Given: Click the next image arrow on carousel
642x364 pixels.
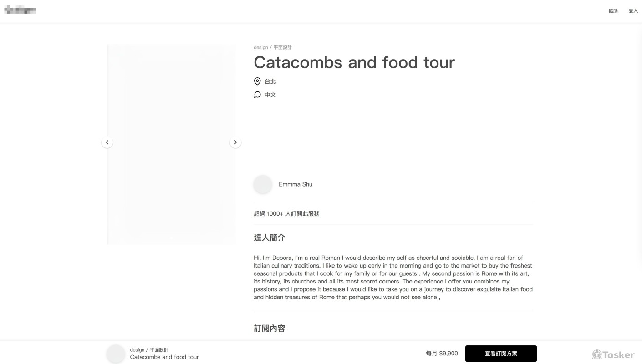Looking at the screenshot, I should click(x=235, y=142).
